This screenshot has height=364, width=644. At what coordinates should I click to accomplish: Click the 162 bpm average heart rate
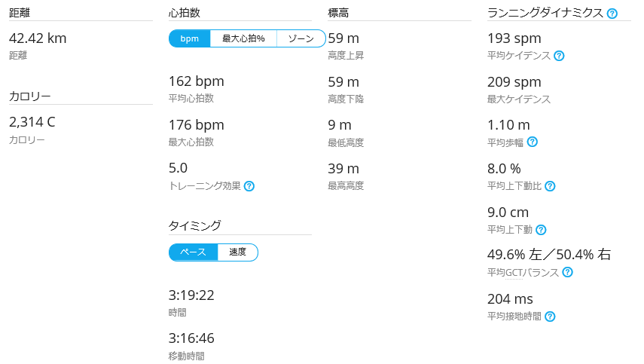point(197,81)
